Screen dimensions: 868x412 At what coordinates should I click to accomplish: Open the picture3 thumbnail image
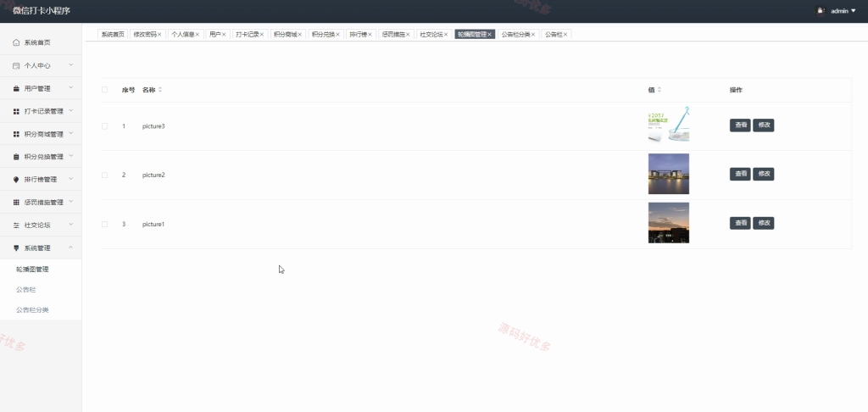click(x=669, y=125)
